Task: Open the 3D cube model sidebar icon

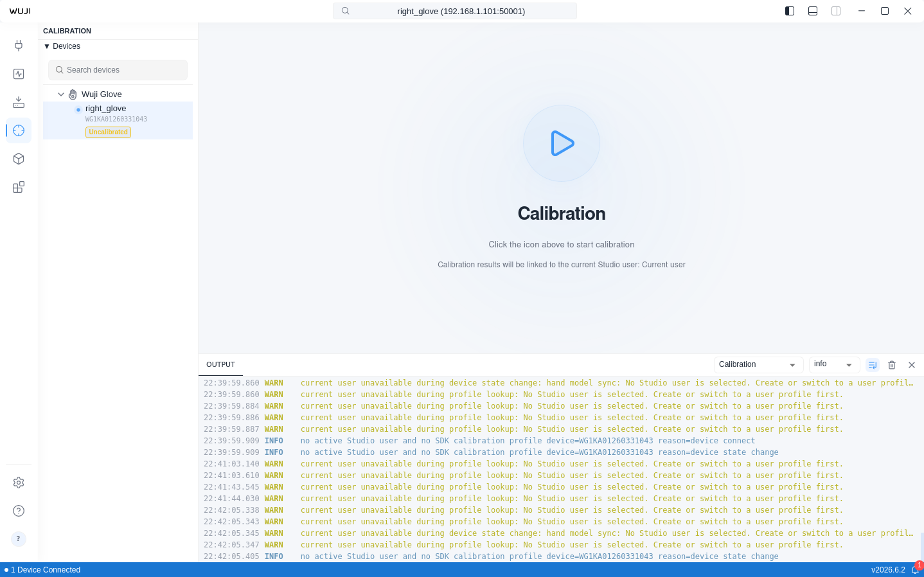Action: tap(19, 159)
